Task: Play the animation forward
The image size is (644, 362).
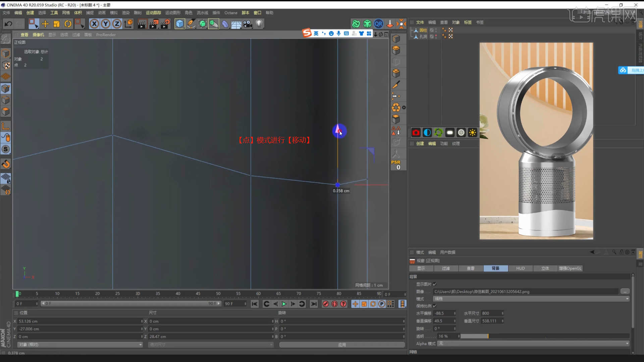Action: (284, 304)
